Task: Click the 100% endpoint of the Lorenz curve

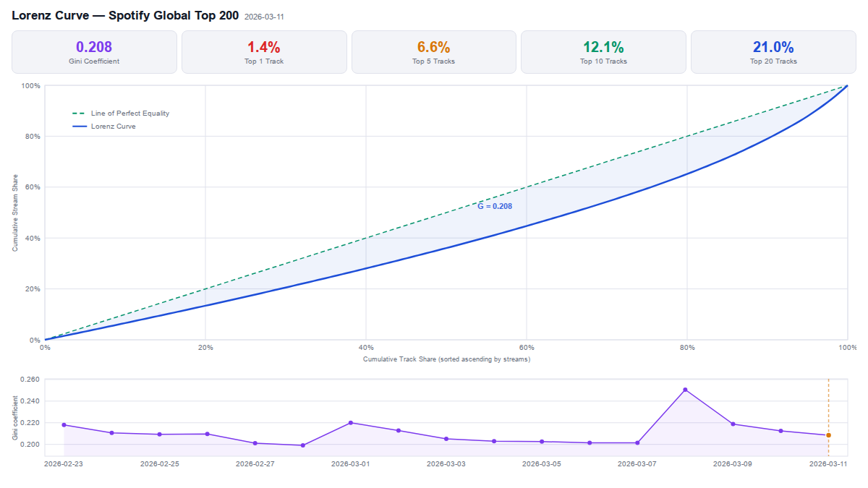Action: (x=846, y=86)
